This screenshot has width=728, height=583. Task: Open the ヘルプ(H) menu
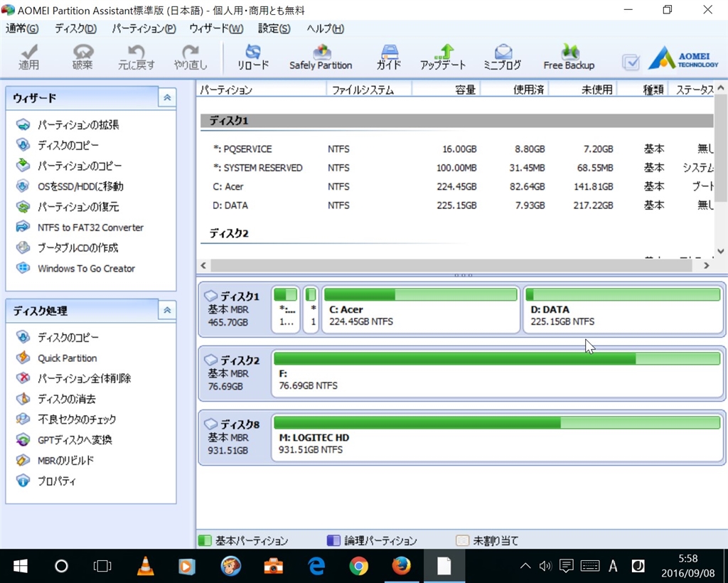[x=326, y=28]
